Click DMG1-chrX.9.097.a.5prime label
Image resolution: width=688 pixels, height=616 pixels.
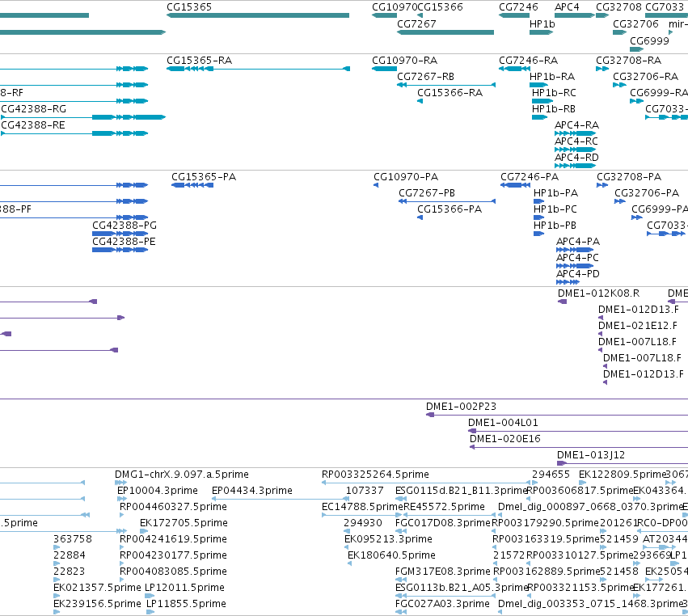(x=182, y=475)
